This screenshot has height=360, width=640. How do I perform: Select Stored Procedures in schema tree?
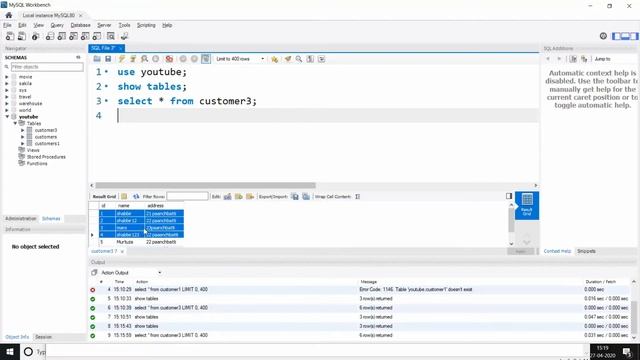point(46,157)
